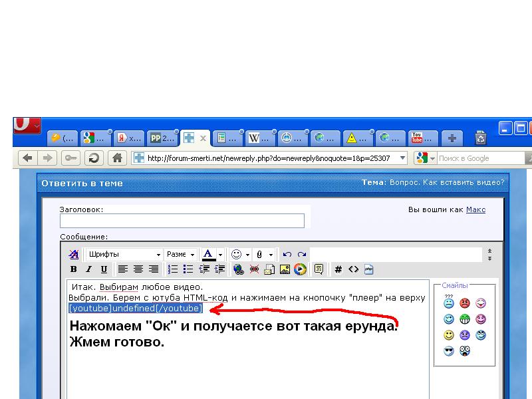
Task: Expand the smiley picker dropdown arrow
Action: coord(247,255)
